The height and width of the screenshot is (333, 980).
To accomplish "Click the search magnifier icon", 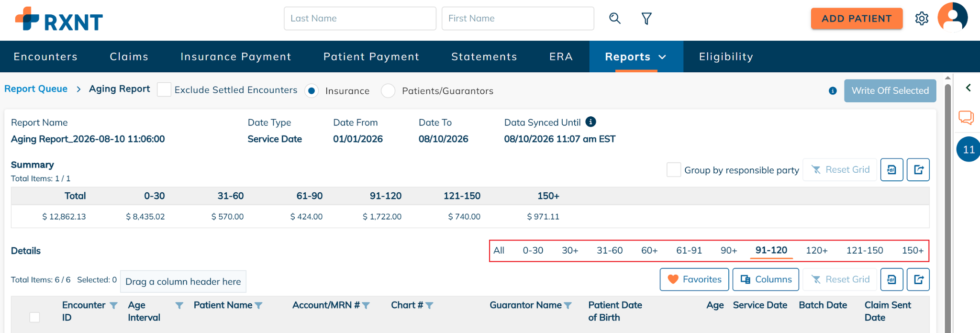I will click(x=615, y=19).
